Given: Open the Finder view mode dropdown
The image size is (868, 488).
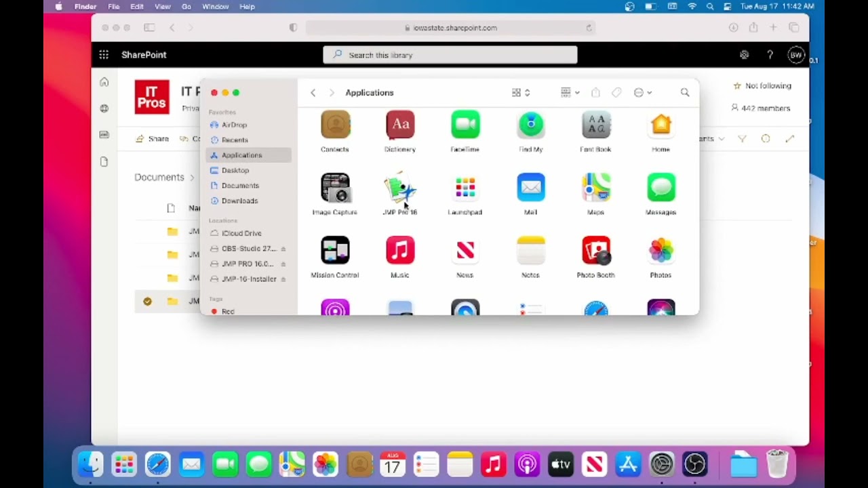Looking at the screenshot, I should pyautogui.click(x=521, y=93).
